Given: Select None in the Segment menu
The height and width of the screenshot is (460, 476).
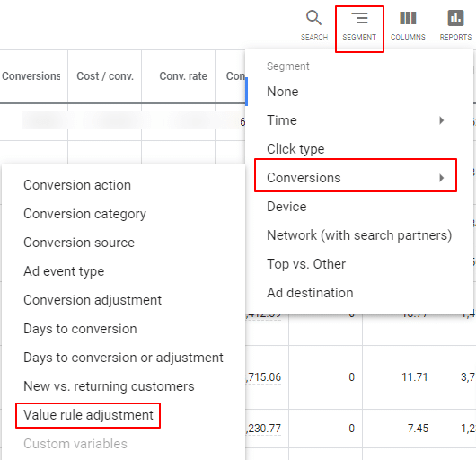Looking at the screenshot, I should click(283, 92).
